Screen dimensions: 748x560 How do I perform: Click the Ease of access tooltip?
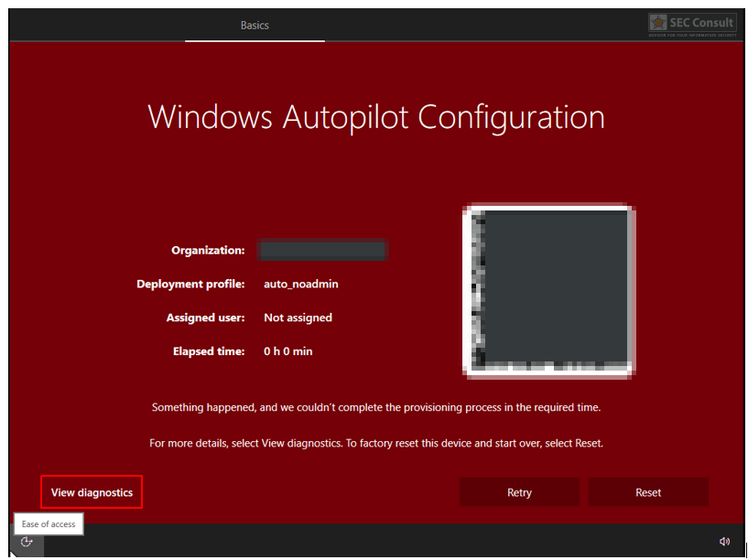(x=49, y=524)
